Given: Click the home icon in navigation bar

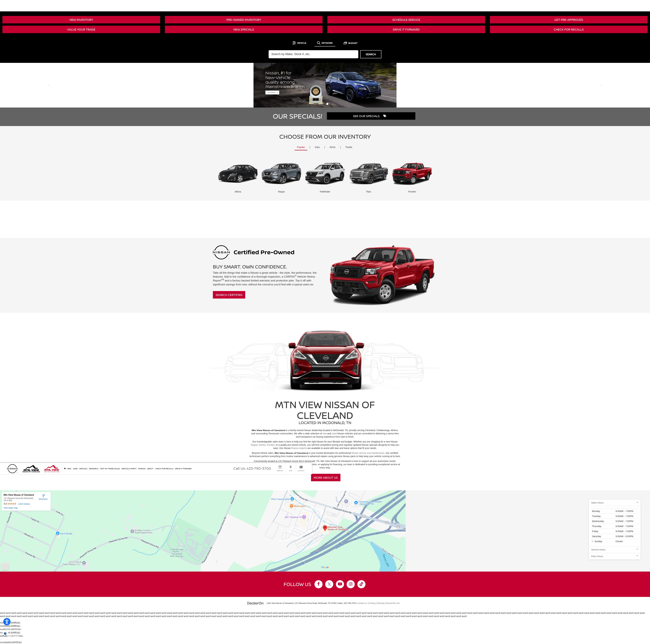Looking at the screenshot, I should click(65, 468).
